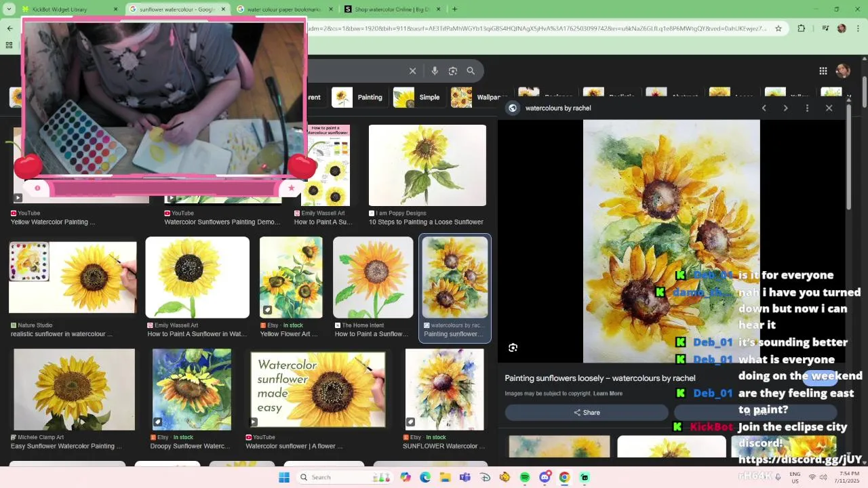868x488 pixels.
Task: Show previous image in the preview panel
Action: pyautogui.click(x=764, y=108)
